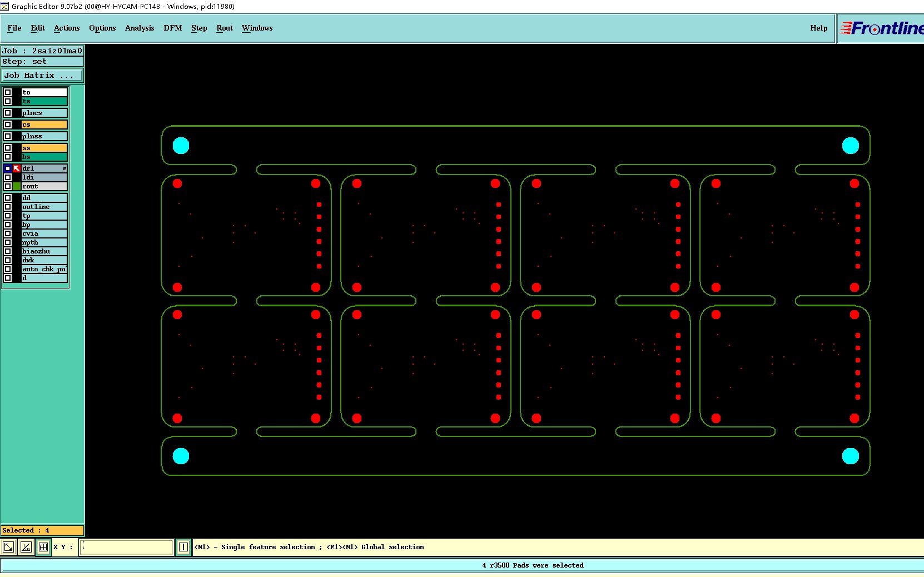Image resolution: width=924 pixels, height=577 pixels.
Task: Select the 'cvia' layer name
Action: (x=44, y=233)
